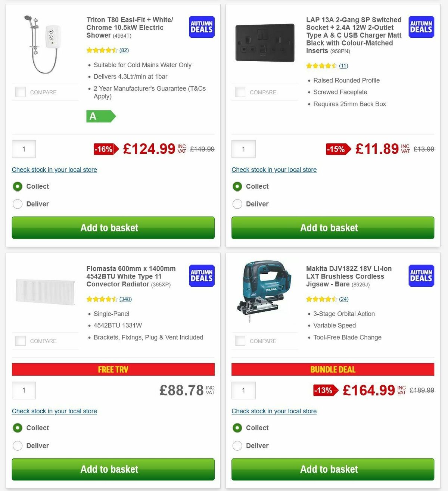
Task: Click the AUTUMN DEALS badge on Makita jigsaw
Action: click(421, 276)
